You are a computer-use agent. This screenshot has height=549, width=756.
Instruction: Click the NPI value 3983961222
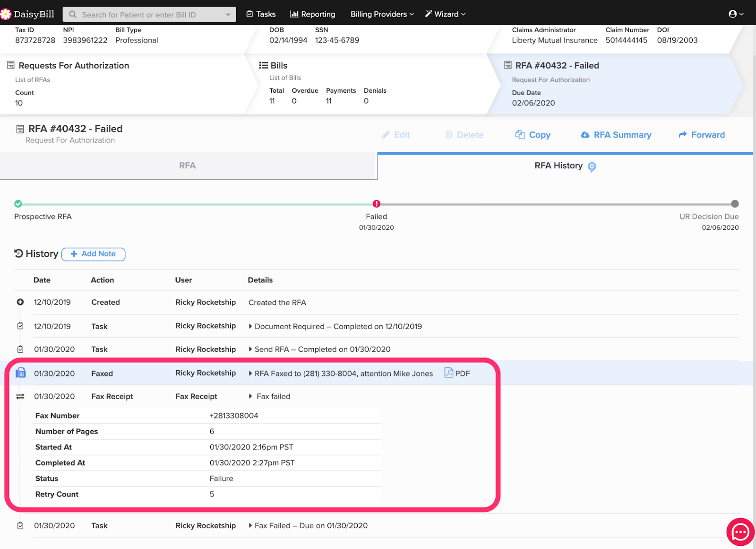85,40
